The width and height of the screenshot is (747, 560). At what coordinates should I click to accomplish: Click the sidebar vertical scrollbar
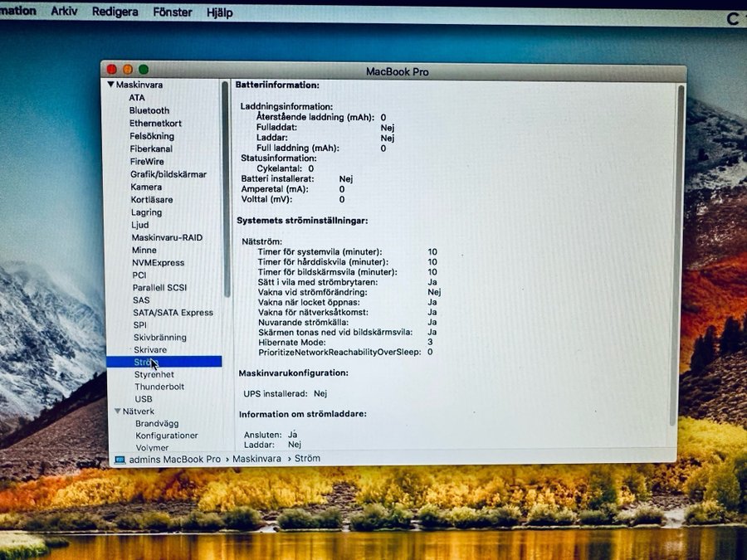click(x=226, y=191)
